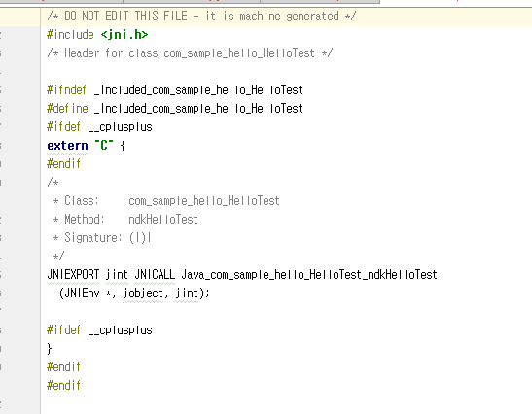The height and width of the screenshot is (414, 532).
Task: Click the "#define" directive
Action: coord(67,109)
